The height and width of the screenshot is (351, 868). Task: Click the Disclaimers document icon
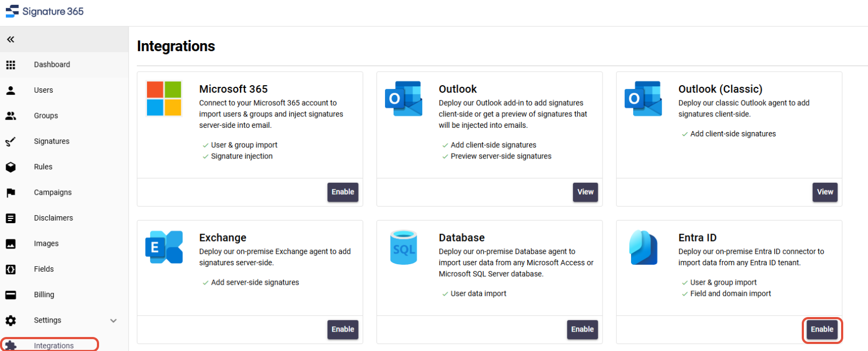pyautogui.click(x=11, y=218)
